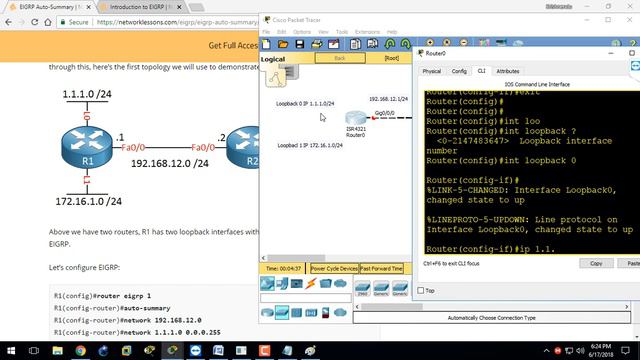Select WAN Emulation cloud subcategory icon

340,313
